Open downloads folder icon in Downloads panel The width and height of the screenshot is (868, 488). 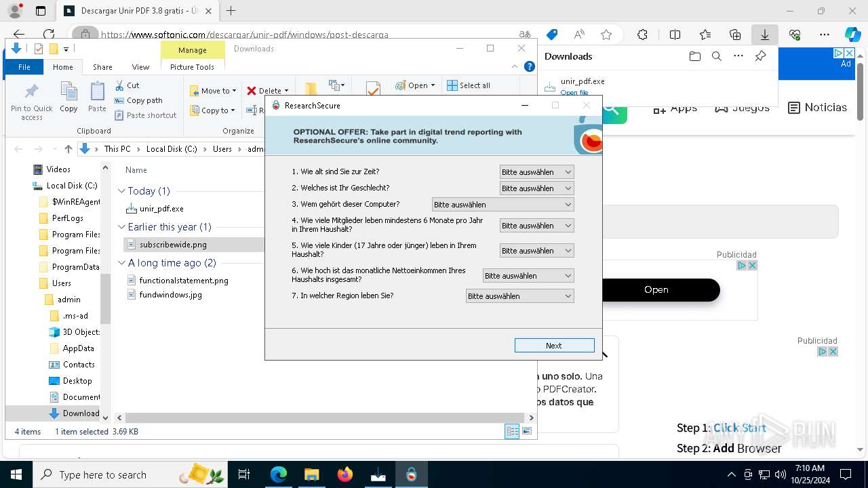point(694,56)
